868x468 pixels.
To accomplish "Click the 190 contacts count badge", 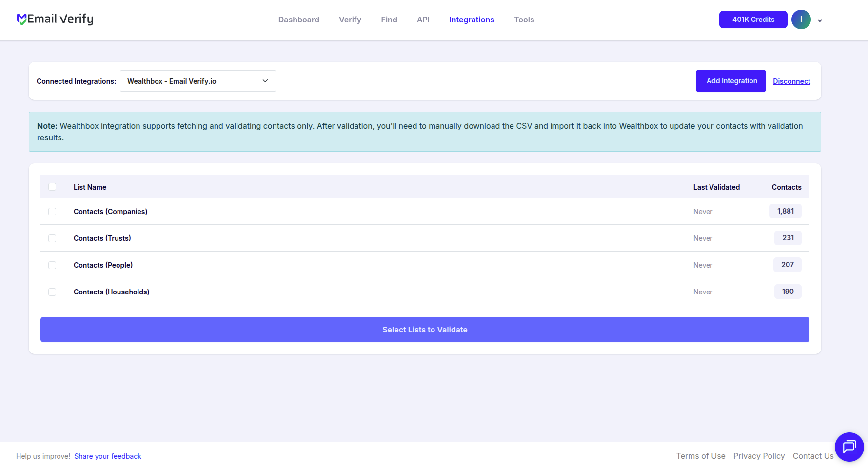I will pyautogui.click(x=788, y=292).
